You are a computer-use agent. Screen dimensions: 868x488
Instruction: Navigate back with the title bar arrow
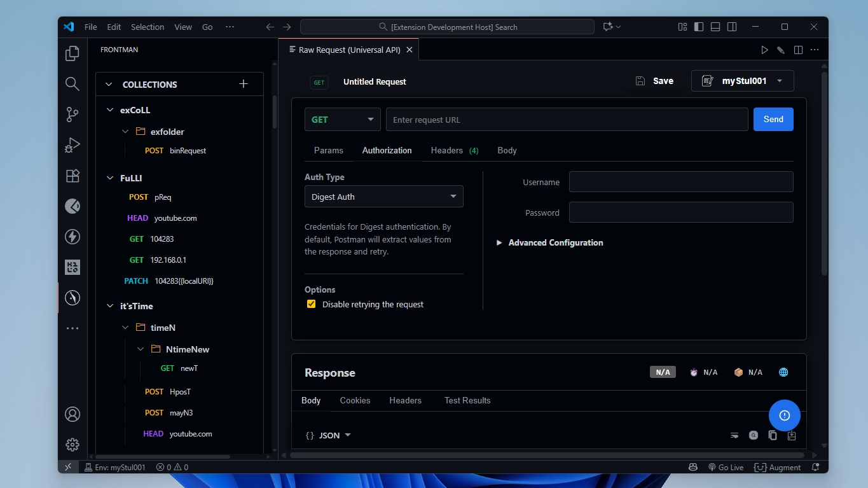(x=270, y=27)
